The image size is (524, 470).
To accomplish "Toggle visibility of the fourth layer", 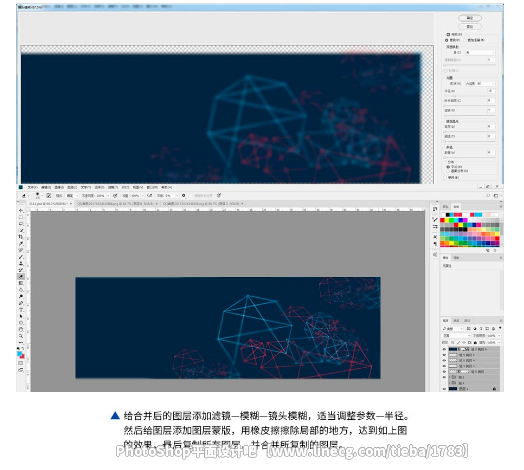I will 444,366.
